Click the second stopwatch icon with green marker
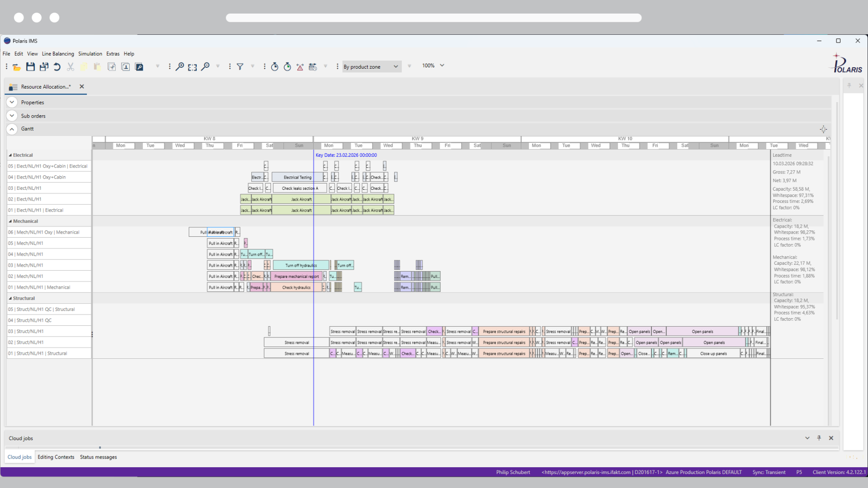 click(x=288, y=67)
